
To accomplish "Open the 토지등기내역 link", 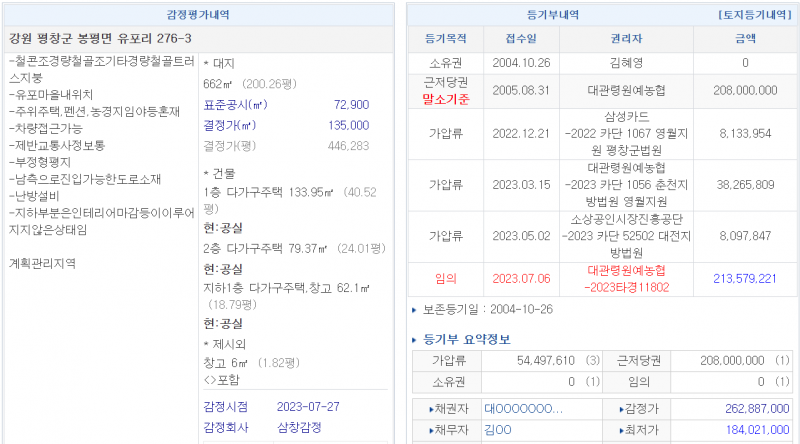I will (755, 15).
